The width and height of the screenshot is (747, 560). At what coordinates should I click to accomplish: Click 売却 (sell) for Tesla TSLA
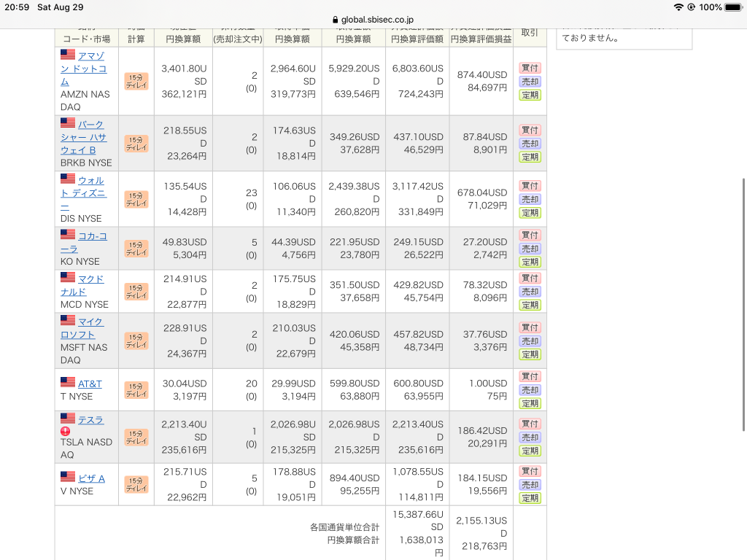[530, 437]
